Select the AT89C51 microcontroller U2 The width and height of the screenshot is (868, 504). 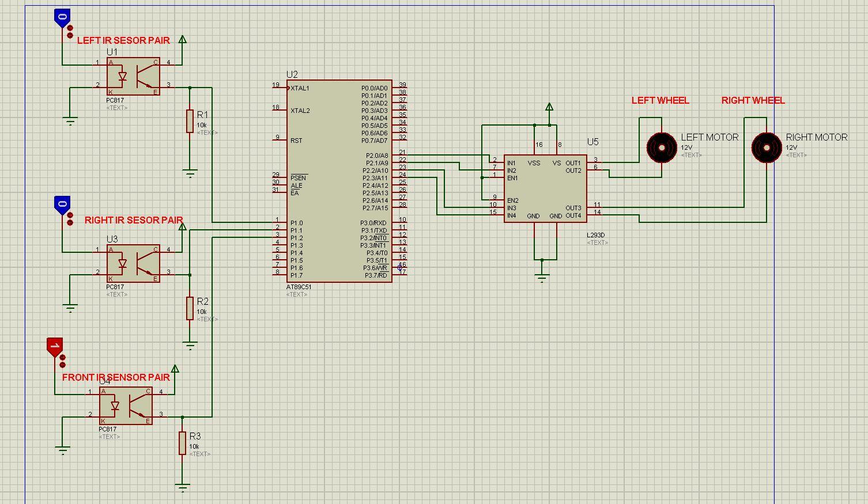click(x=339, y=179)
